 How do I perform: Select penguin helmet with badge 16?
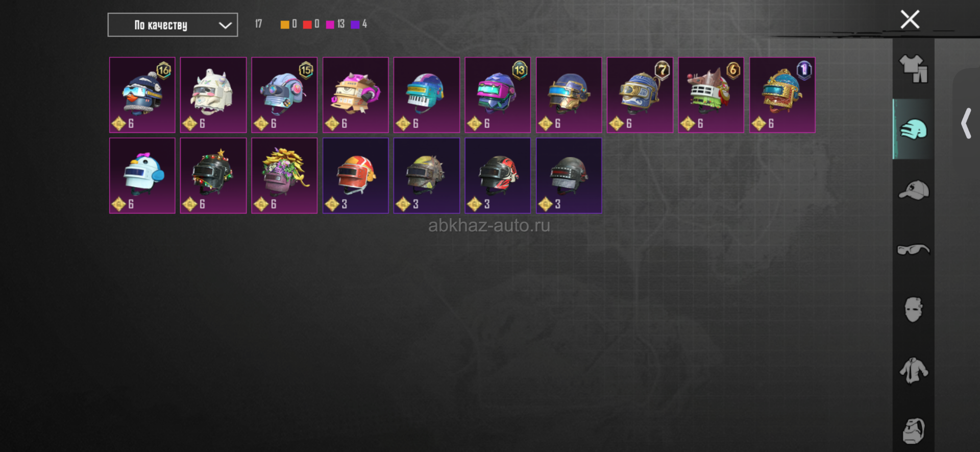coord(142,95)
